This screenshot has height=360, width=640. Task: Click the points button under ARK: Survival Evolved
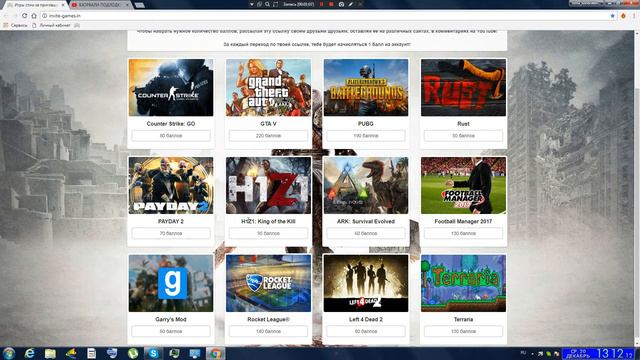coord(366,233)
